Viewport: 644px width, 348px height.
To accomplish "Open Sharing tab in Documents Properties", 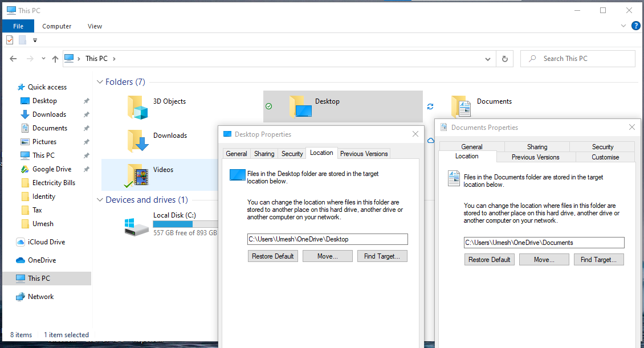I will coord(537,146).
